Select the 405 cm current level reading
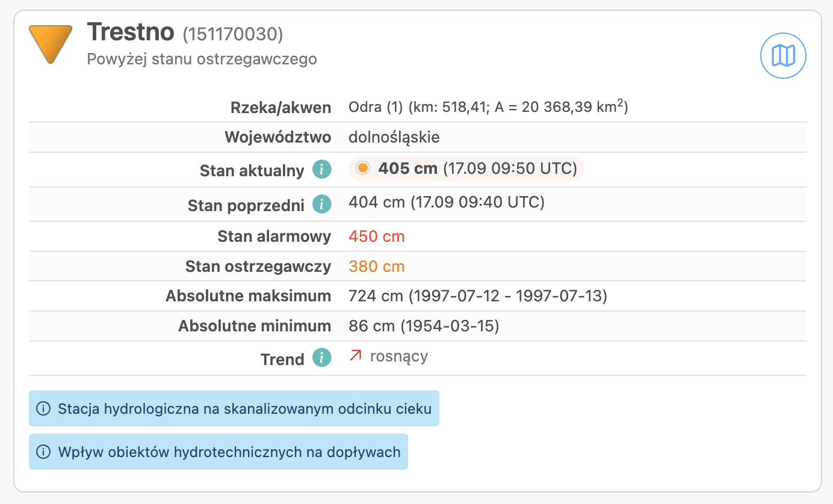The image size is (833, 504). [x=407, y=168]
